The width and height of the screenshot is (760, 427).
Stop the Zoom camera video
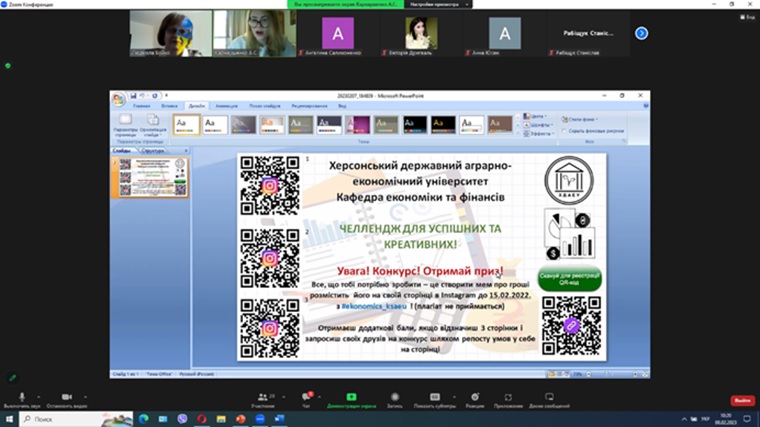click(x=67, y=400)
